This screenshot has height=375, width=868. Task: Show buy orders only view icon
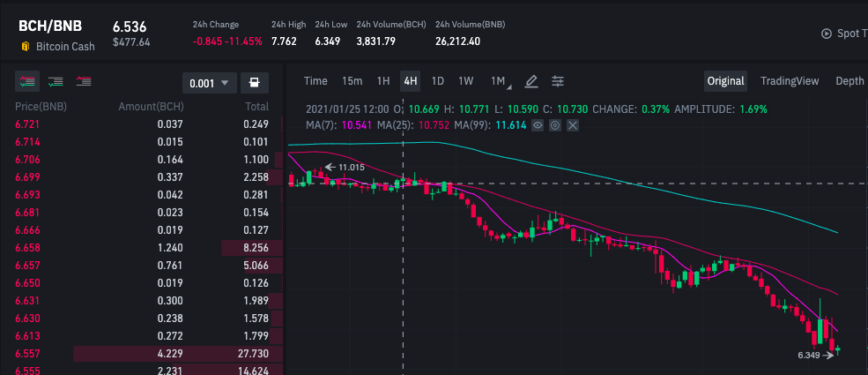[56, 82]
